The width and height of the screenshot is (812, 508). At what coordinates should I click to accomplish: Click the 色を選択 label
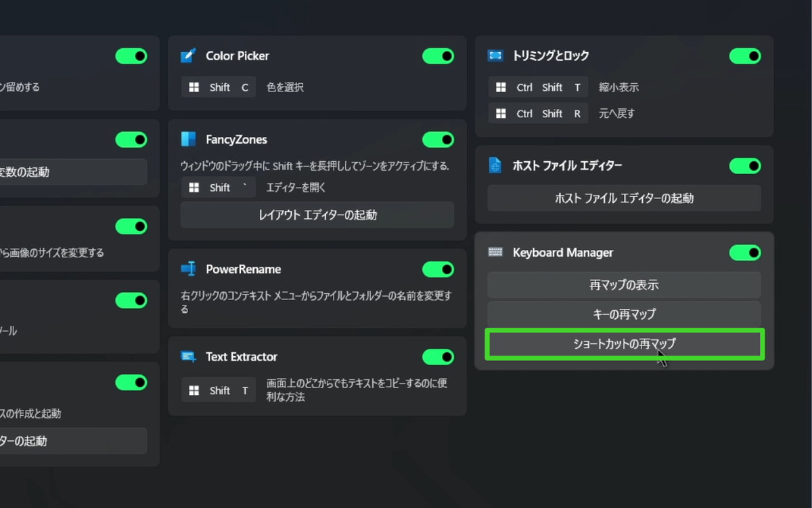click(285, 87)
